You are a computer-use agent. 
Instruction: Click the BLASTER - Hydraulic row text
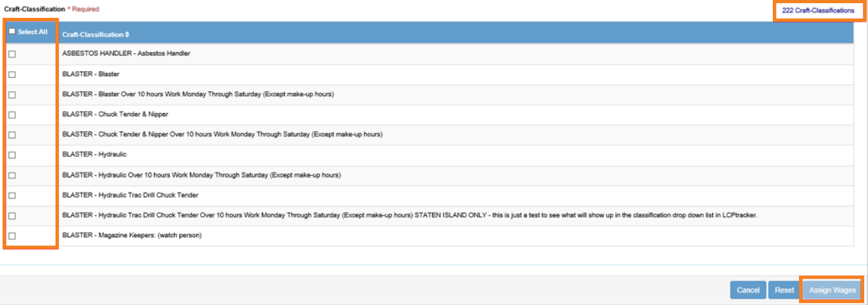coord(95,154)
